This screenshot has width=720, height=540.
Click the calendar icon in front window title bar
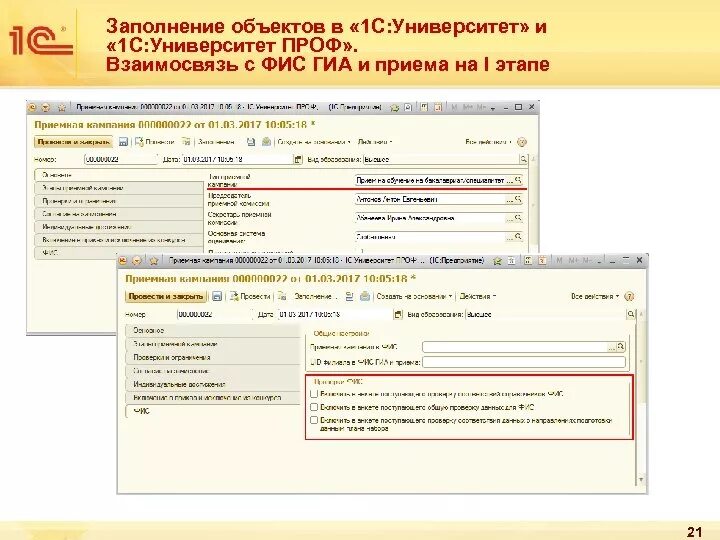(542, 260)
